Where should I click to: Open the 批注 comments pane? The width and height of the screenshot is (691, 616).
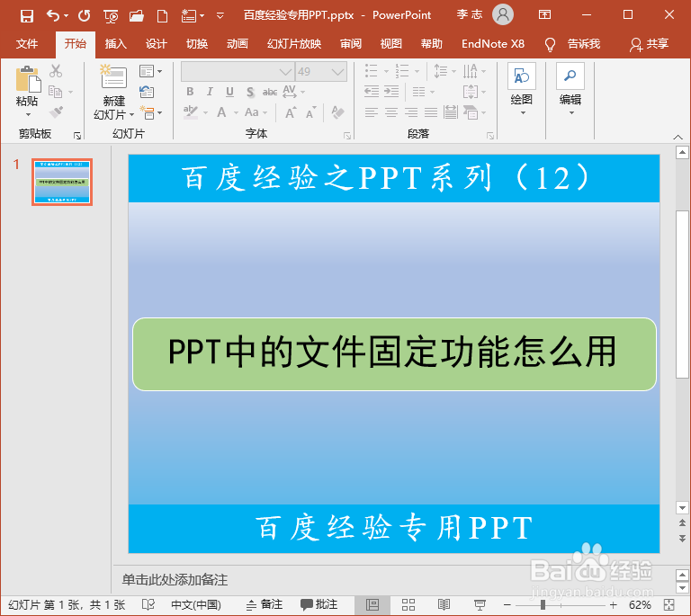pos(319,604)
